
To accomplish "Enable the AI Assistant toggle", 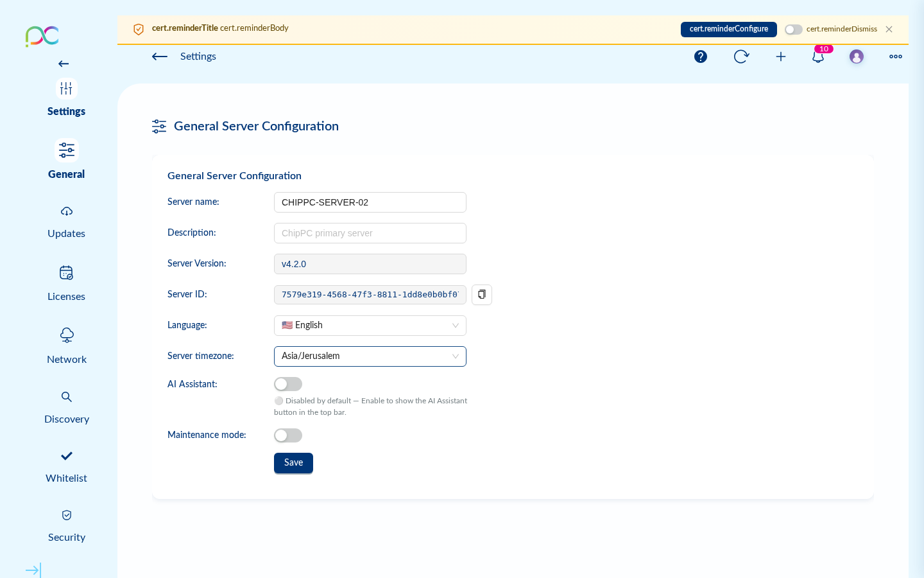I will coord(288,384).
